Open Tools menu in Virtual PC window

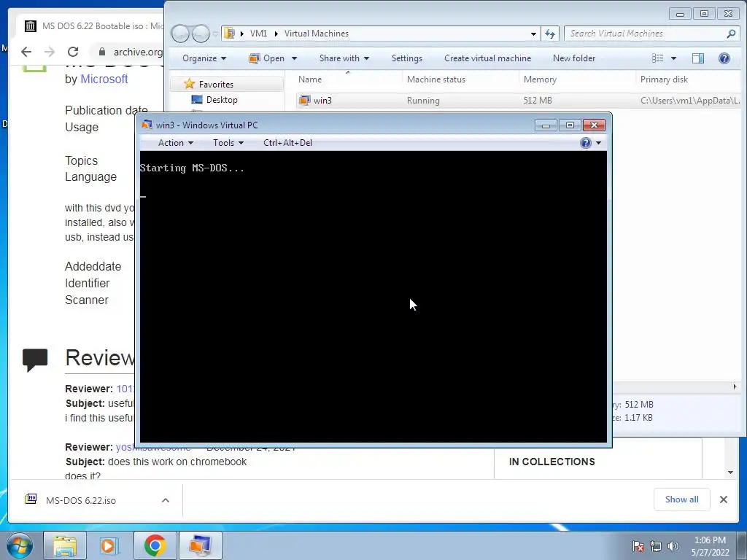click(228, 143)
